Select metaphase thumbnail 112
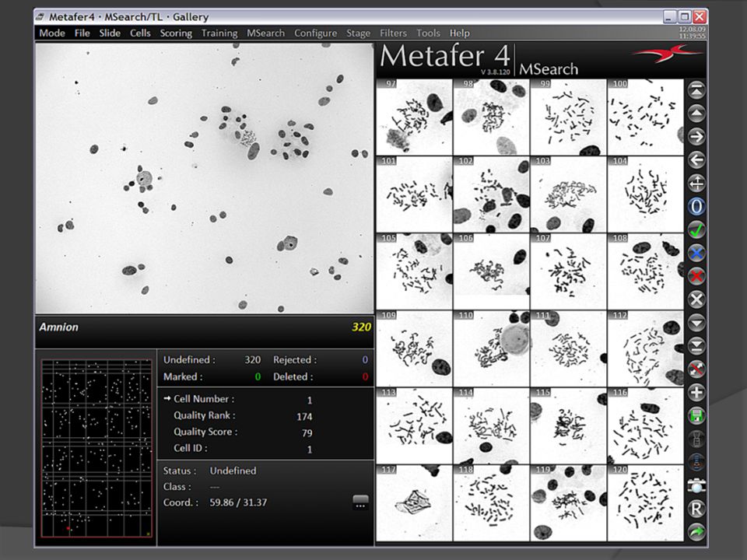 646,348
